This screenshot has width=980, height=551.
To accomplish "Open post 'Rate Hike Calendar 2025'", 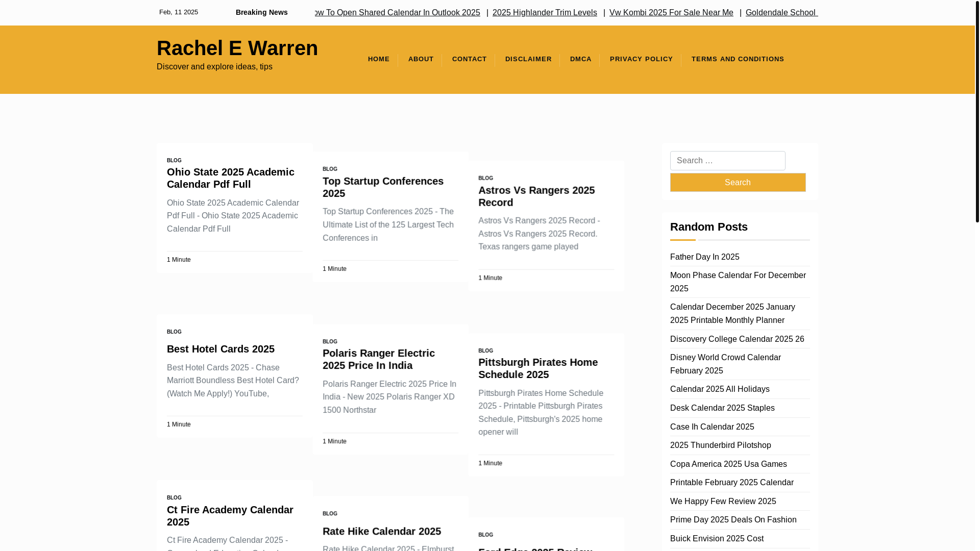I will point(382,531).
